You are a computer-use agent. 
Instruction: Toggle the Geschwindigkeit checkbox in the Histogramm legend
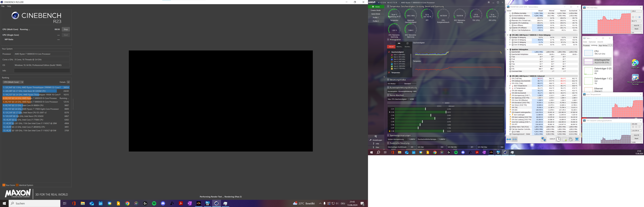(389, 52)
